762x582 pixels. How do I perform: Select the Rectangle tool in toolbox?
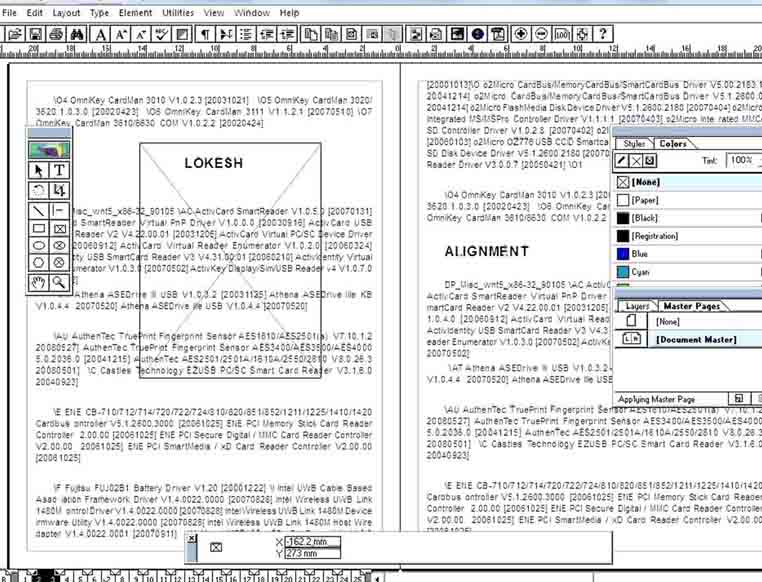click(39, 228)
